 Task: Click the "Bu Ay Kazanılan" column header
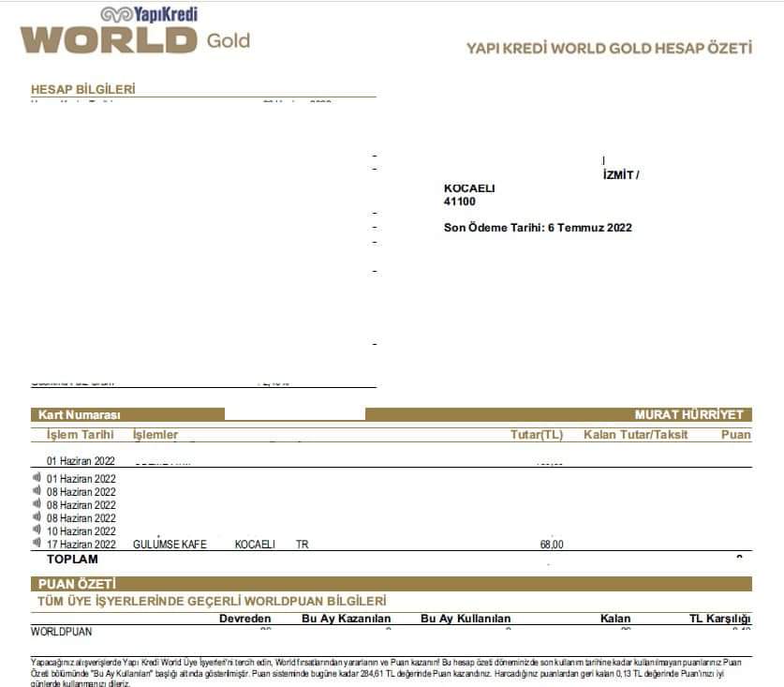pos(346,619)
